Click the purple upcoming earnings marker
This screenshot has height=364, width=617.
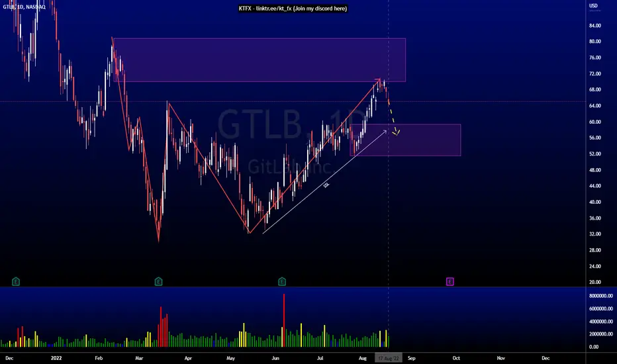pyautogui.click(x=450, y=281)
